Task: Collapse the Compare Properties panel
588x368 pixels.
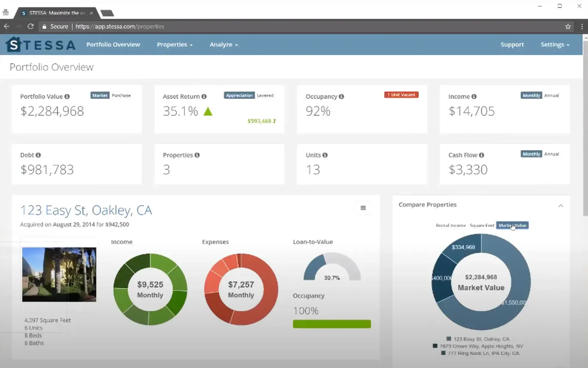Action: (560, 206)
